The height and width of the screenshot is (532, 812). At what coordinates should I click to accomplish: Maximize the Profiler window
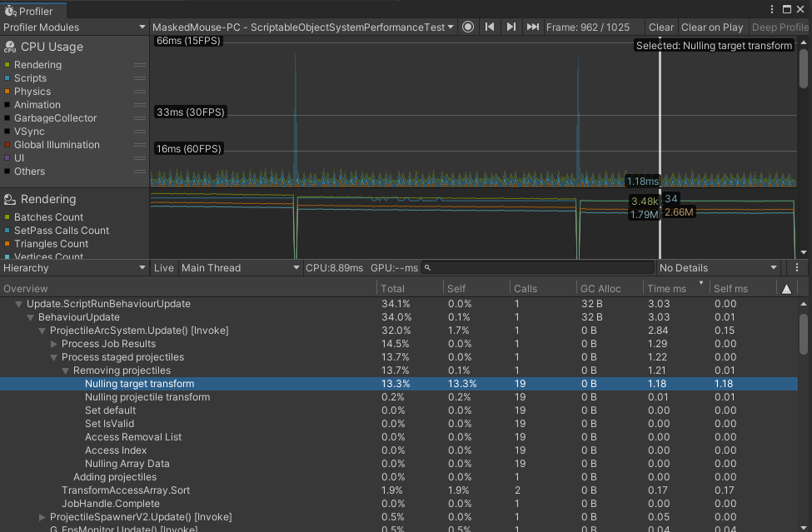(x=787, y=10)
